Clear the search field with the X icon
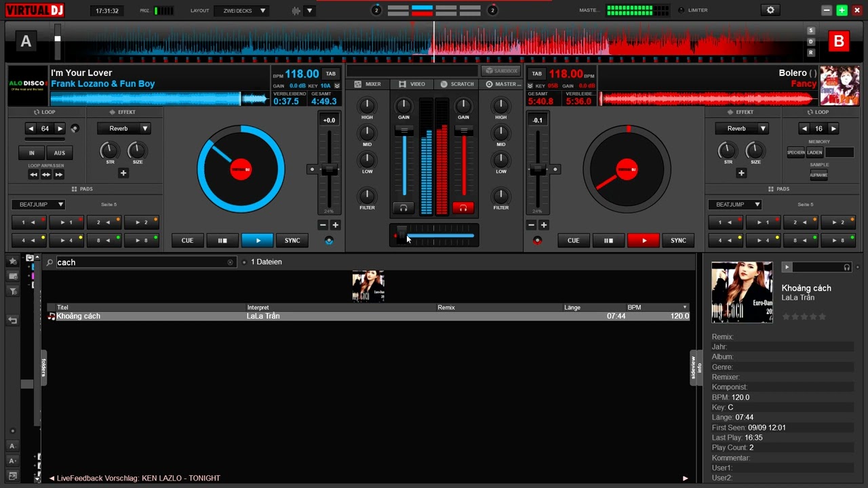 tap(230, 262)
